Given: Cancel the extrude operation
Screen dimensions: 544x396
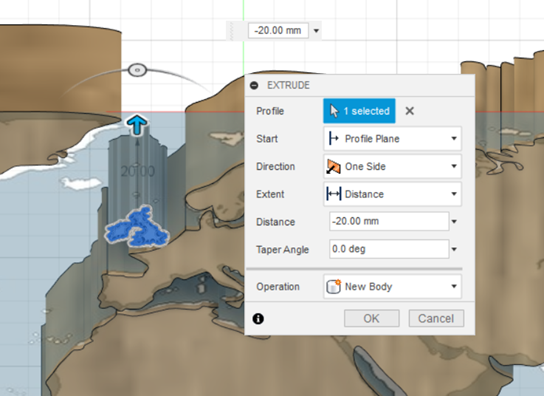Looking at the screenshot, I should click(x=436, y=318).
